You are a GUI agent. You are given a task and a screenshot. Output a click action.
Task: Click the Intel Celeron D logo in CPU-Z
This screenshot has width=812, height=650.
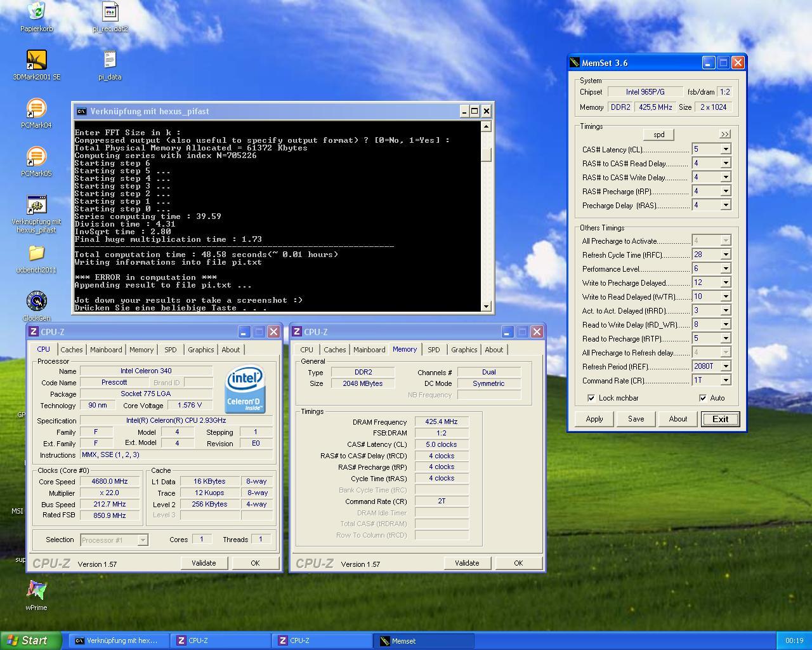(246, 389)
